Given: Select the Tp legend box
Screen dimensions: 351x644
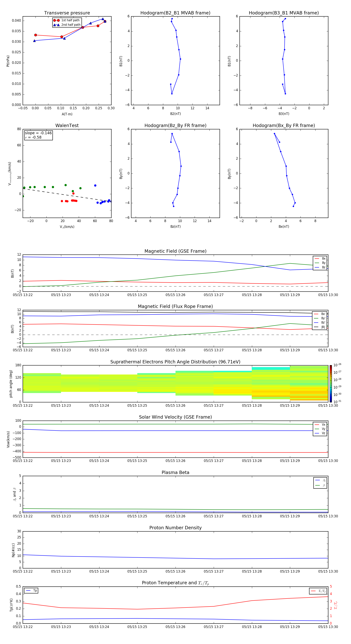Looking at the screenshot, I should 31,591.
